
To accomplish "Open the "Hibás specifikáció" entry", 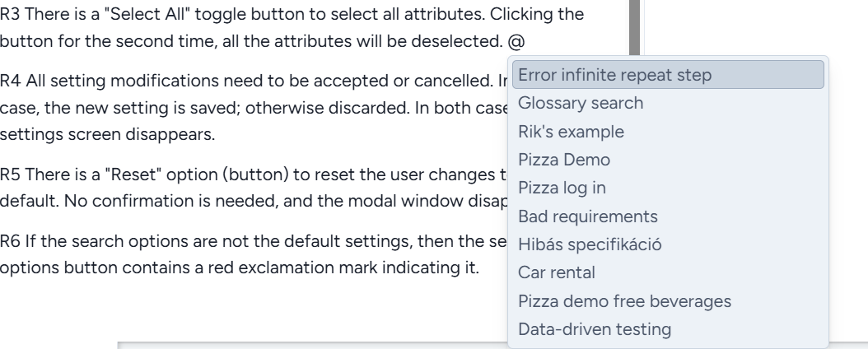I will (x=590, y=244).
